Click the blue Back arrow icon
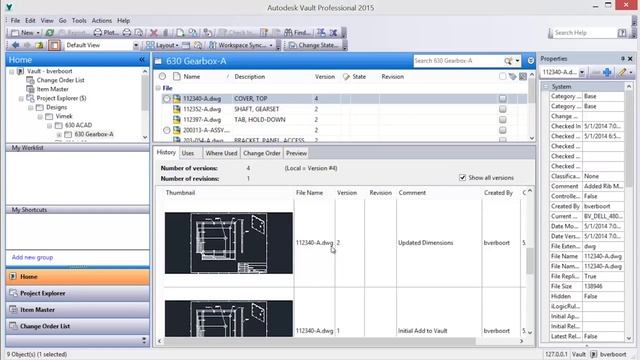Image resolution: width=640 pixels, height=360 pixels. pyautogui.click(x=16, y=45)
